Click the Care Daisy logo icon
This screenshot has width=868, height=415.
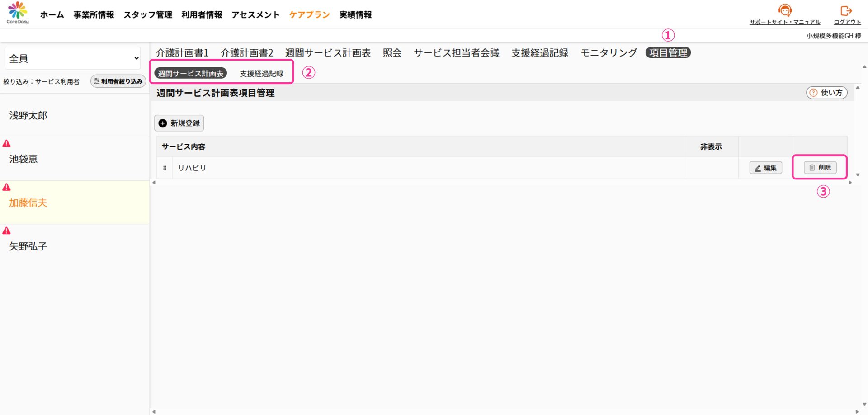tap(18, 10)
